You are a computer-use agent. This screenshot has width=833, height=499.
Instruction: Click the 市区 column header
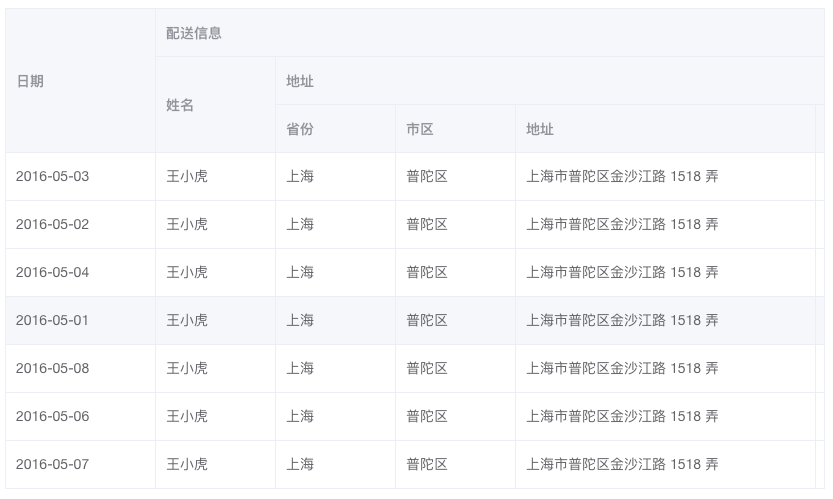[420, 129]
